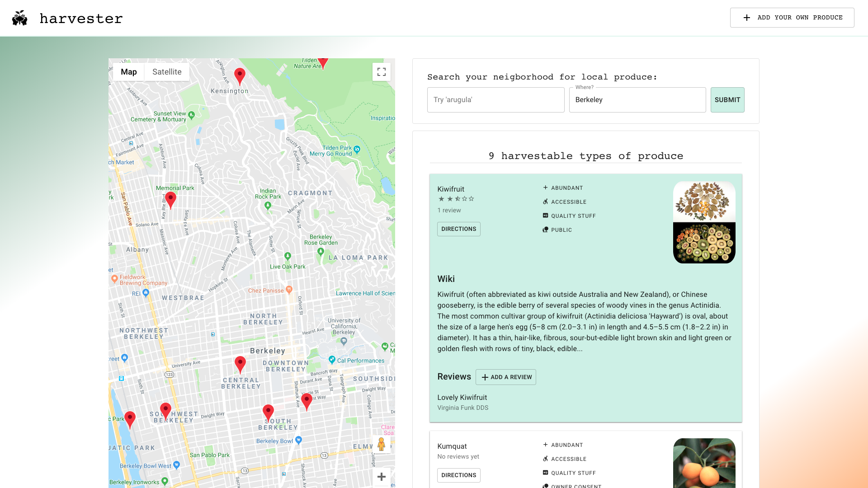Switch the map to Satellite view
Image resolution: width=868 pixels, height=488 pixels.
point(167,72)
